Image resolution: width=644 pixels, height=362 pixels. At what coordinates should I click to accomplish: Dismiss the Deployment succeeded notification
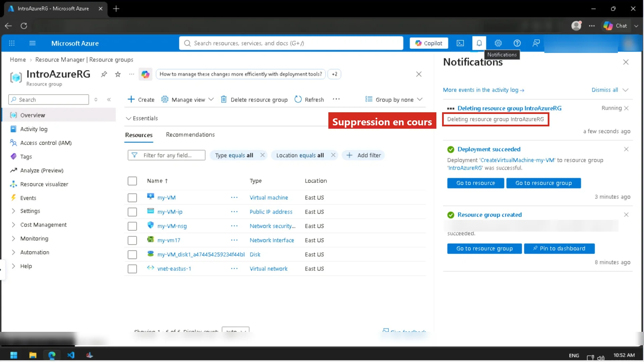pos(626,149)
